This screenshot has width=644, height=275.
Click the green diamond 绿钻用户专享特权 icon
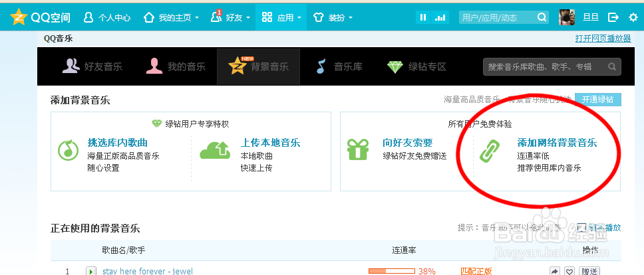(x=156, y=124)
